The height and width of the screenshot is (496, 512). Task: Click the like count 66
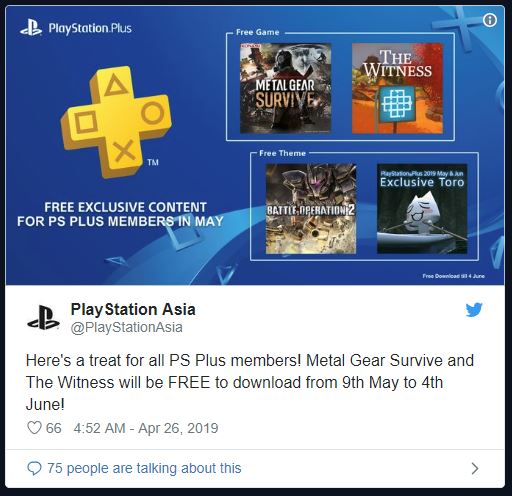click(54, 428)
